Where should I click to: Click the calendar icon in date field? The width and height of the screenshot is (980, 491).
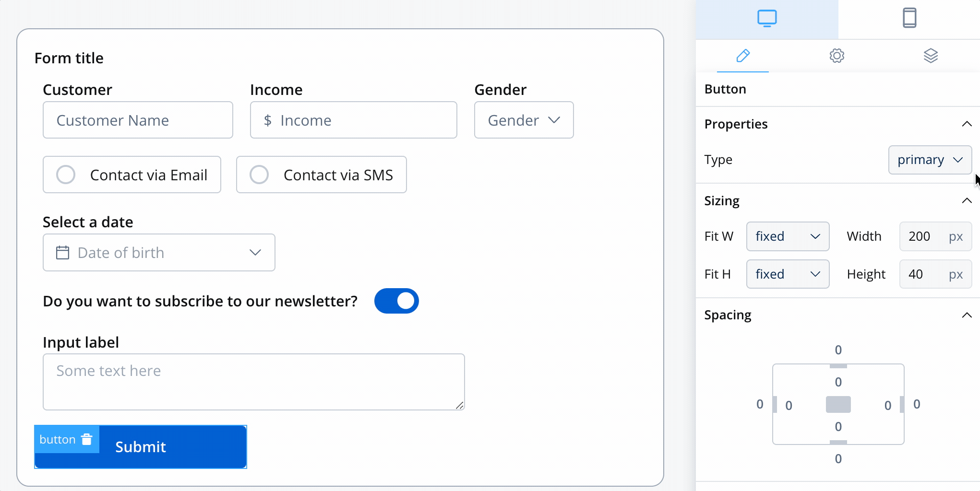pyautogui.click(x=62, y=253)
